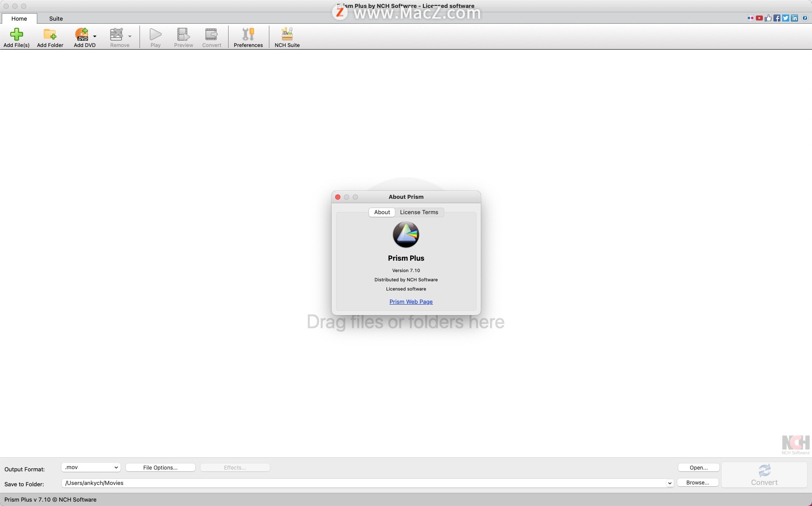Select the About tab in About Prism

click(382, 212)
